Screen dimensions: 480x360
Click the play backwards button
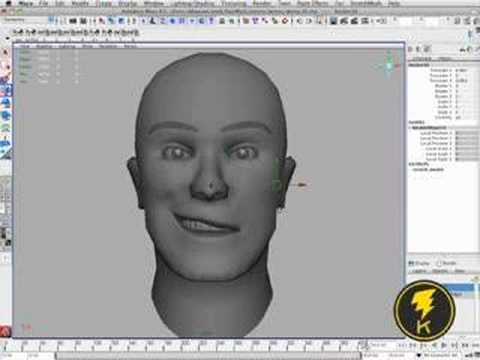[x=435, y=345]
